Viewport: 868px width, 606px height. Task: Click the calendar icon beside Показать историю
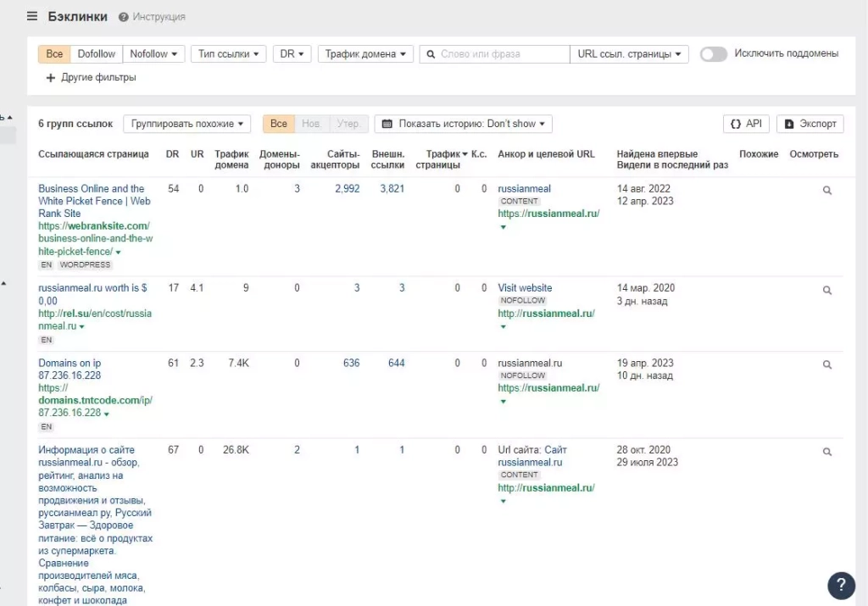(387, 124)
